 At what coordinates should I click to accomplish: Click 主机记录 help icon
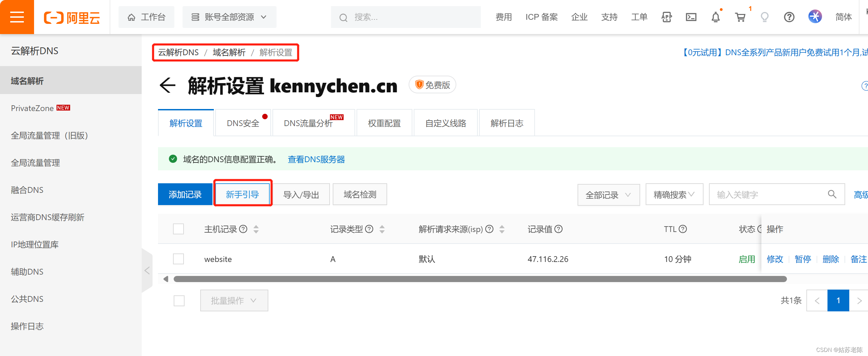click(x=243, y=229)
